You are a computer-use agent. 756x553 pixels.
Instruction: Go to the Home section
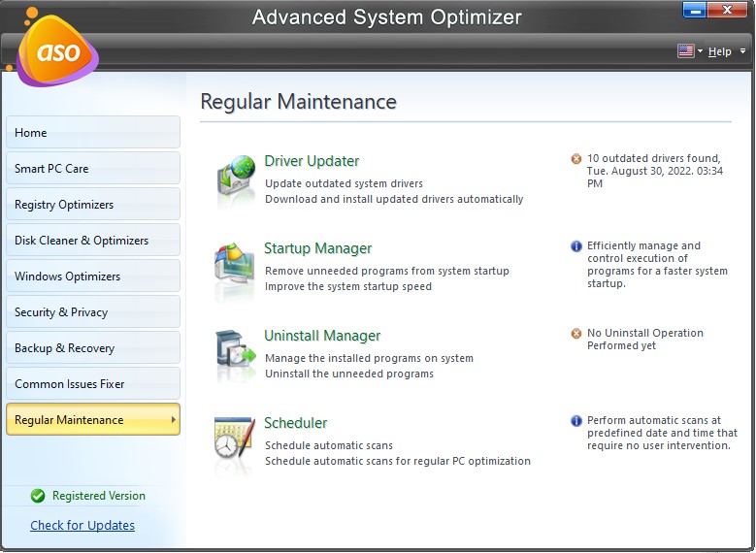pos(93,132)
